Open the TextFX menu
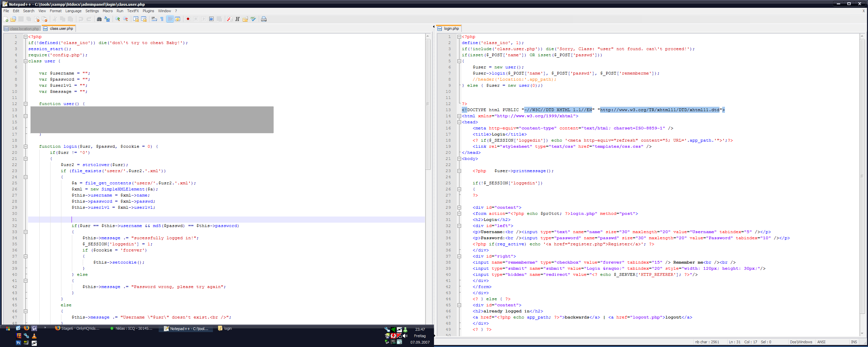 pos(133,11)
